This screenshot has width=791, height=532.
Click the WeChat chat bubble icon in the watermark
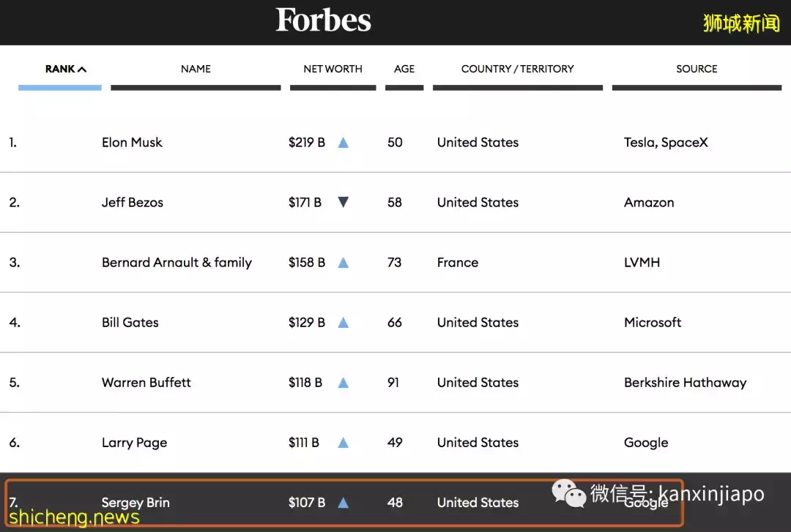coord(566,495)
